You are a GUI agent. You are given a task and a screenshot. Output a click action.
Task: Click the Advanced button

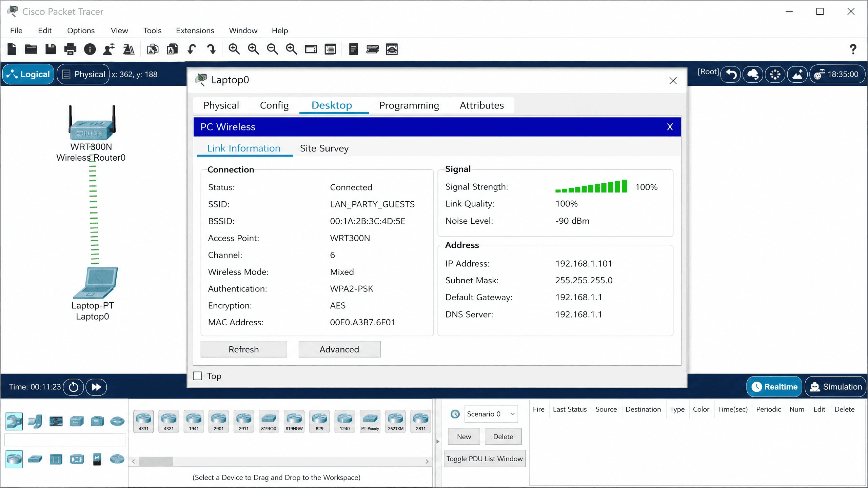339,349
